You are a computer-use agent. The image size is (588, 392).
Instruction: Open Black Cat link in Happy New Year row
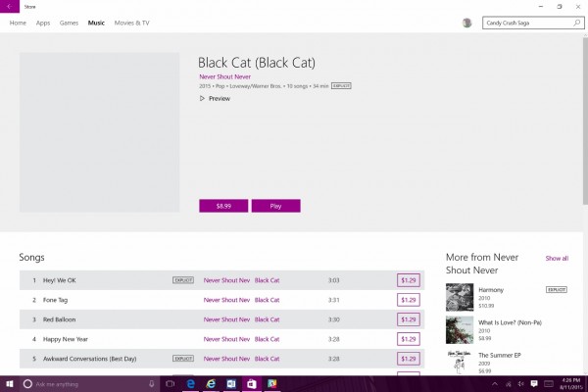[x=267, y=339]
